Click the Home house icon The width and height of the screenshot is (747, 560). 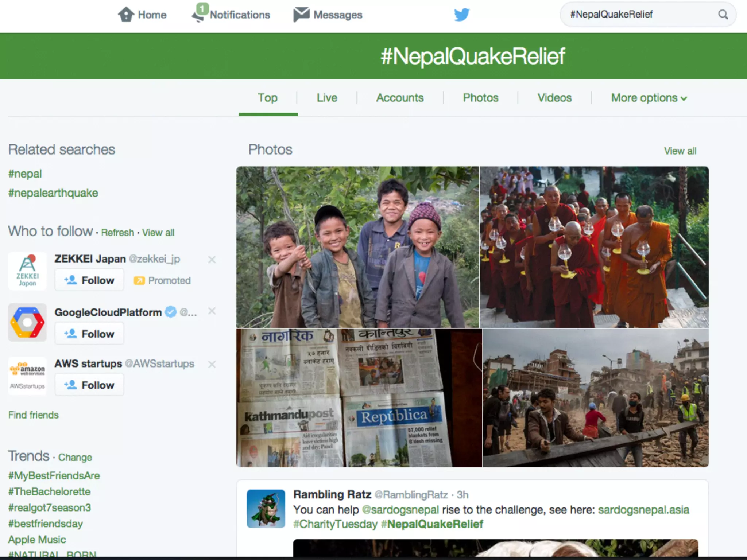126,15
